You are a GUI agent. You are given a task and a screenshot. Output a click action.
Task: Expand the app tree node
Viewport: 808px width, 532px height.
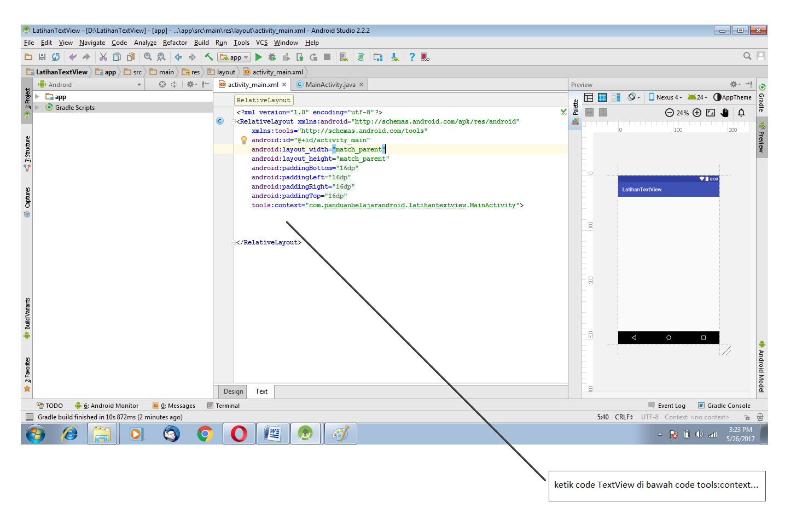pos(37,97)
